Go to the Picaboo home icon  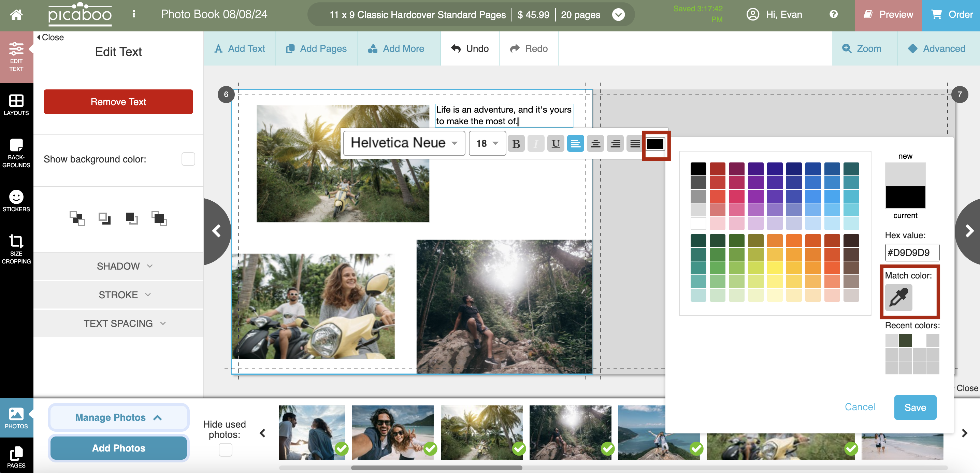[x=16, y=14]
